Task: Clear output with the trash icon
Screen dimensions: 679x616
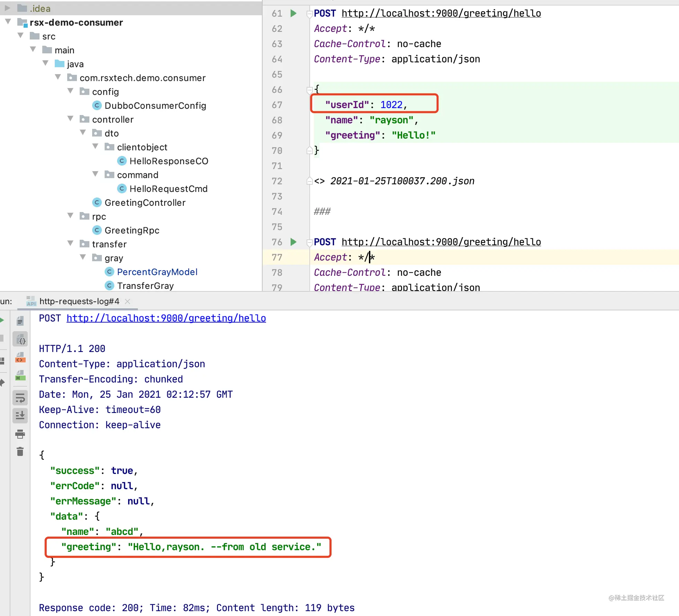Action: coord(20,451)
